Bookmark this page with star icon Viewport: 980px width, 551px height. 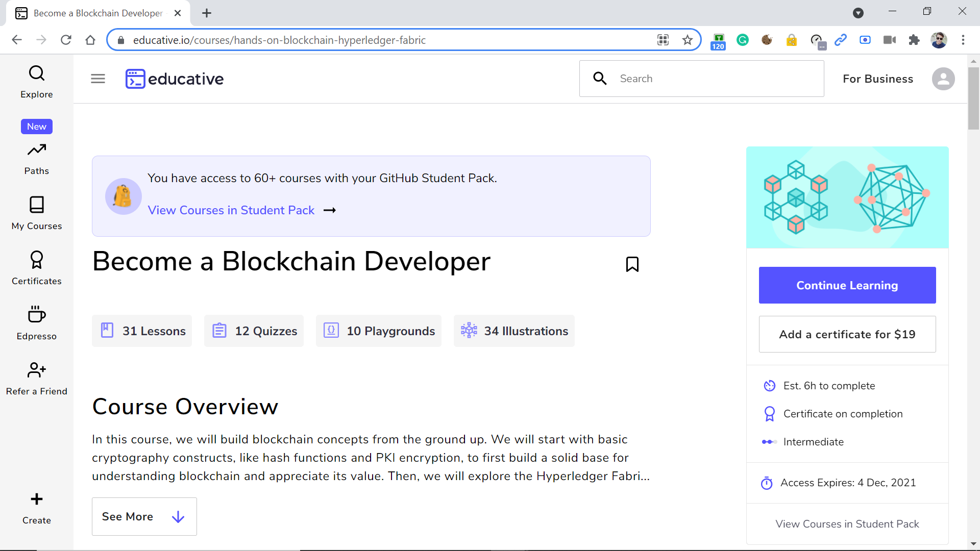(687, 40)
